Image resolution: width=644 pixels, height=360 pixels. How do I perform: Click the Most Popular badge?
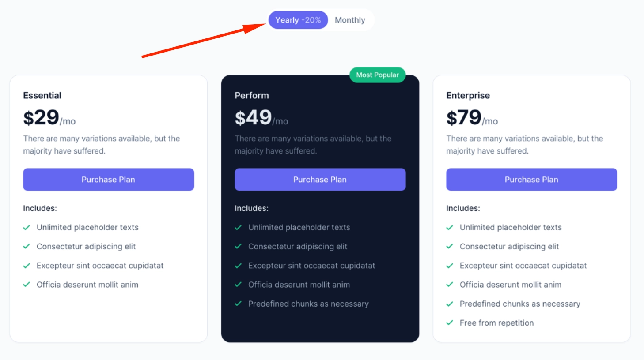coord(377,75)
